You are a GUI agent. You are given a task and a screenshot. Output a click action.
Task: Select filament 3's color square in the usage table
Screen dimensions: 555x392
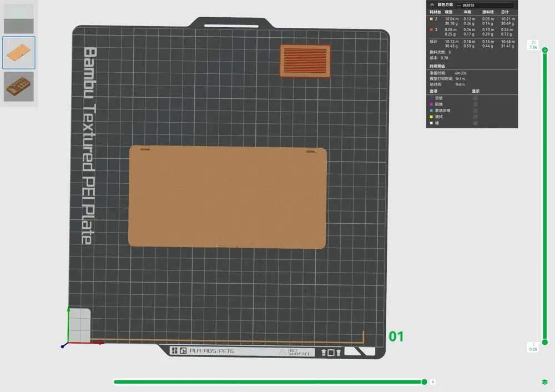point(431,29)
